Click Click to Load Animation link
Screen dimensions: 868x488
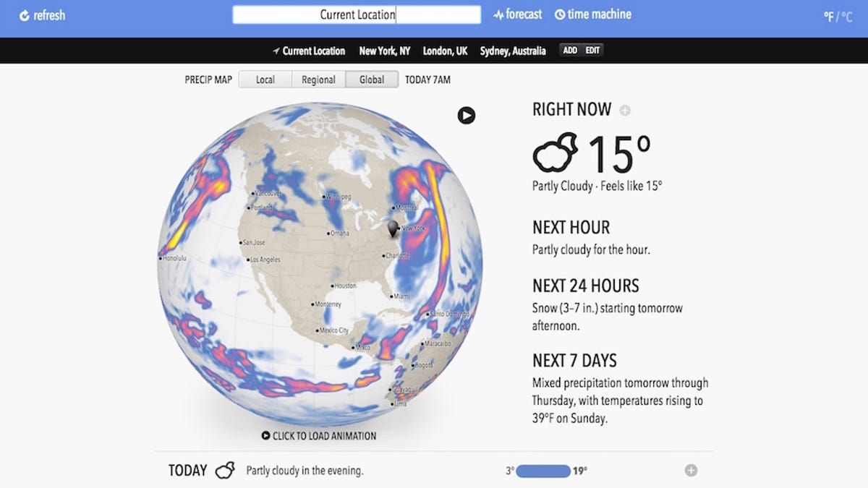pos(319,436)
